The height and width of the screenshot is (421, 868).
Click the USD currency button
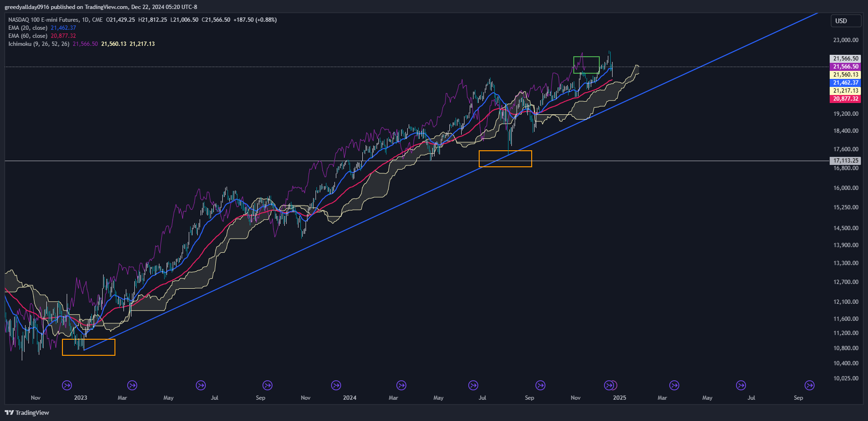pos(846,21)
